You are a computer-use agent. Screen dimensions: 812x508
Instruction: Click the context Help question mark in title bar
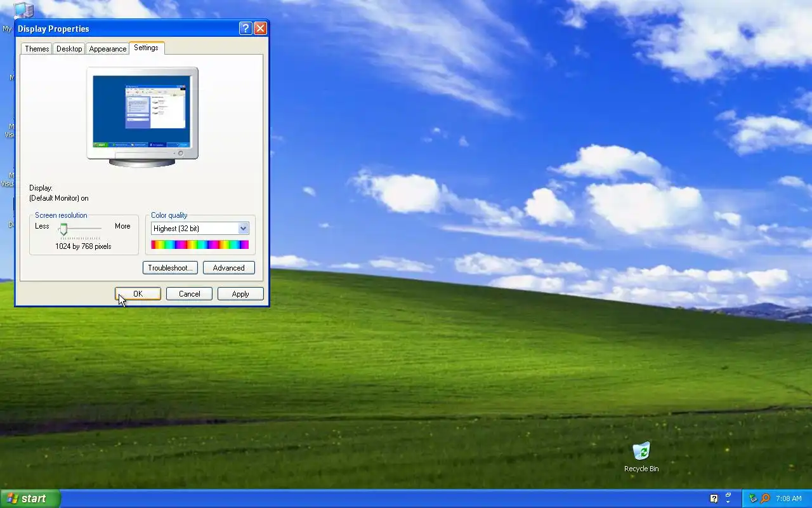(x=246, y=29)
